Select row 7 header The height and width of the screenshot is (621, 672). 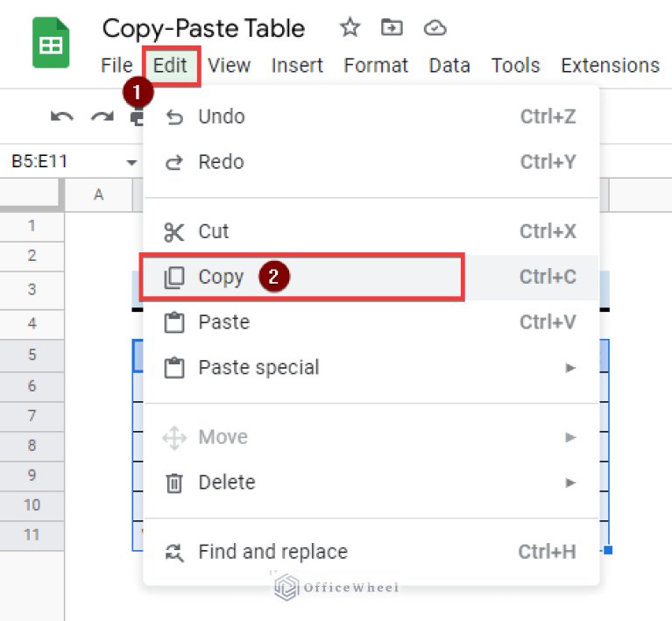click(x=32, y=416)
